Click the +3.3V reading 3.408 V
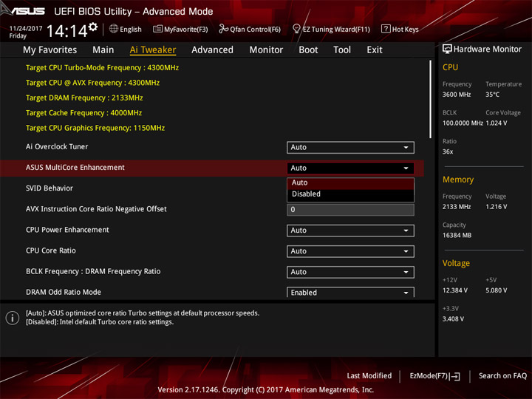 tap(453, 319)
